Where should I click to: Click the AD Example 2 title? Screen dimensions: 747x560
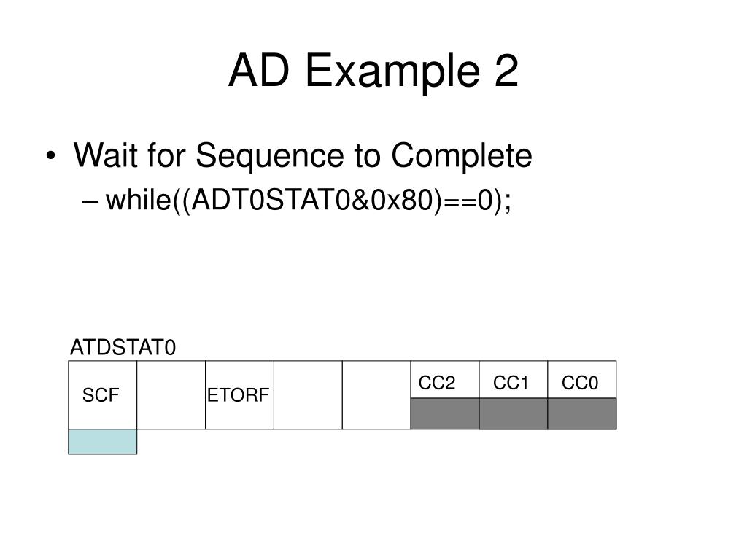(x=373, y=71)
